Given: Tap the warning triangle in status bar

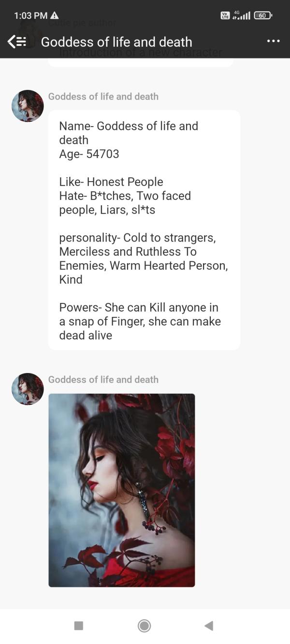Looking at the screenshot, I should [x=55, y=15].
